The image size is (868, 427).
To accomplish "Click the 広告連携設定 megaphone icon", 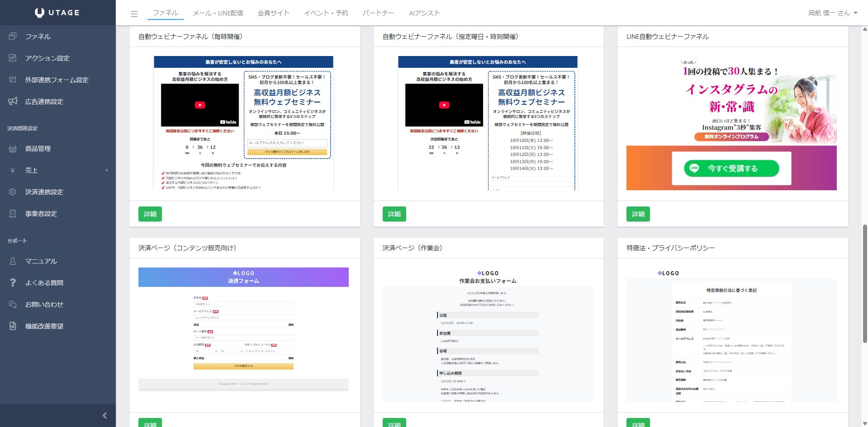I will pos(13,101).
